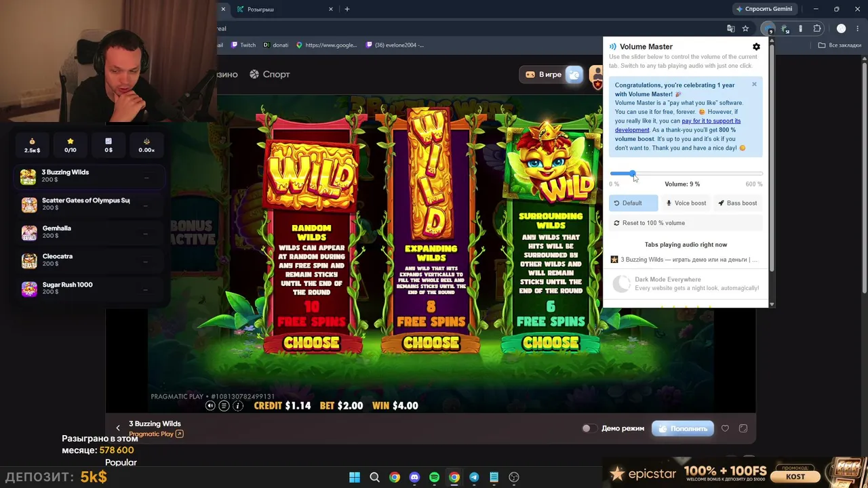Close the Розыгрыш browser tab
868x488 pixels.
tap(331, 9)
